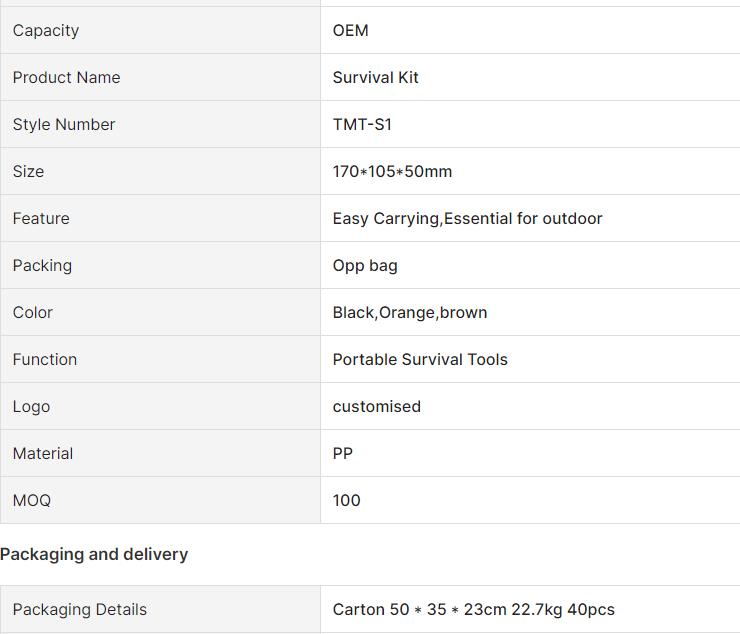Click "Portable Survival Tools" function value
This screenshot has width=740, height=634.
tap(420, 359)
